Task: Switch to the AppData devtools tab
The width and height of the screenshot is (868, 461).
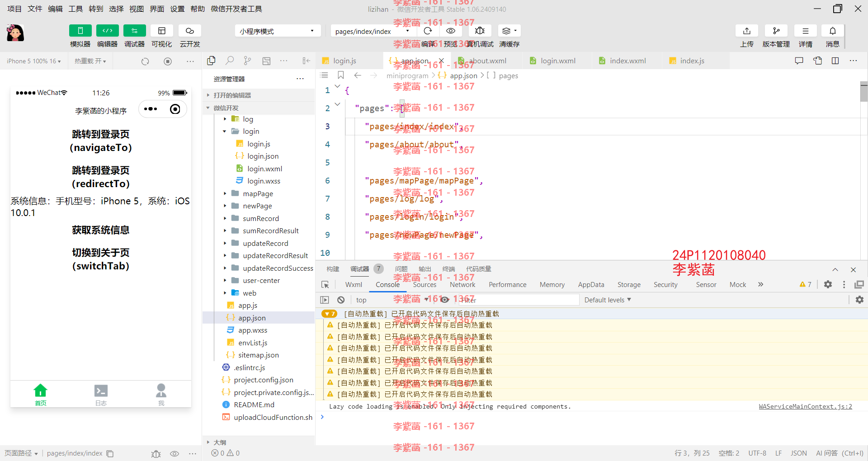Action: click(591, 285)
